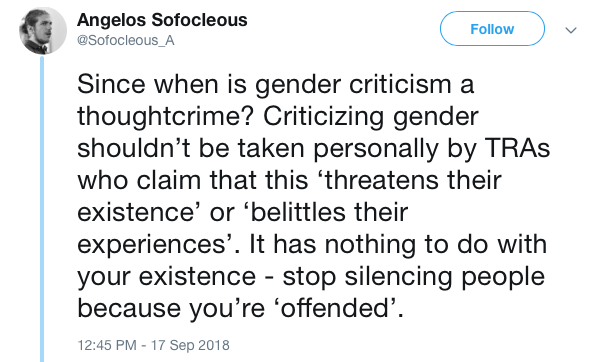Expand the tweet options chevron menu
597x362 pixels.
coord(571,30)
